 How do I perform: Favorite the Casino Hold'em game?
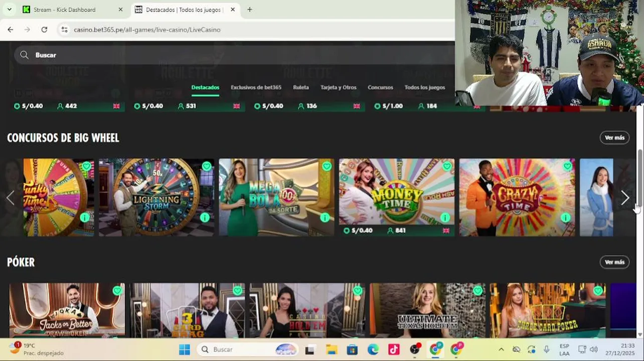pos(358,290)
